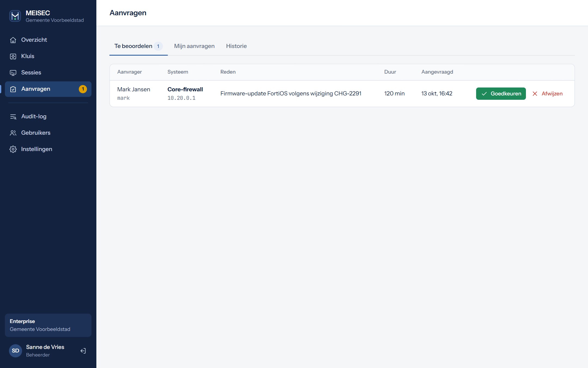Open the Historie tab
The image size is (588, 368).
[236, 46]
